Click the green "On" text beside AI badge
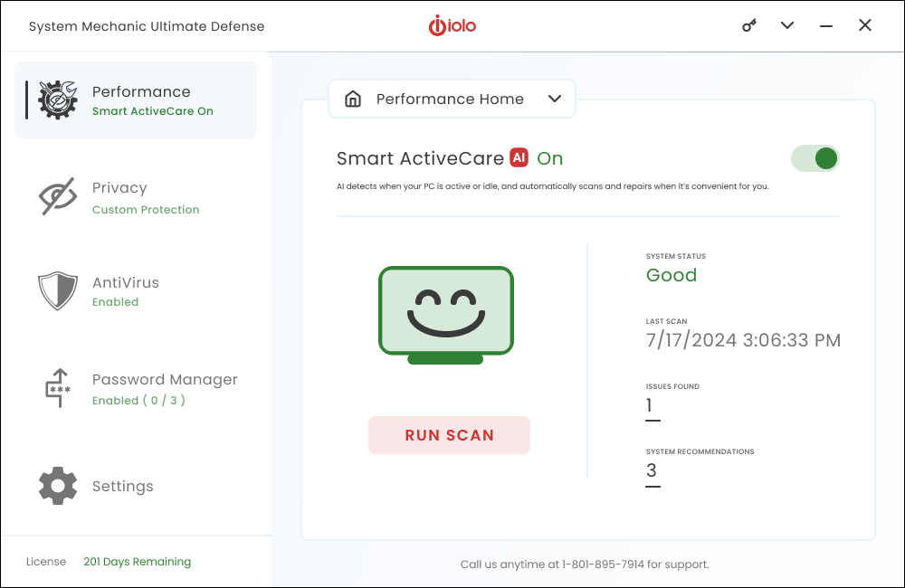 (x=550, y=158)
